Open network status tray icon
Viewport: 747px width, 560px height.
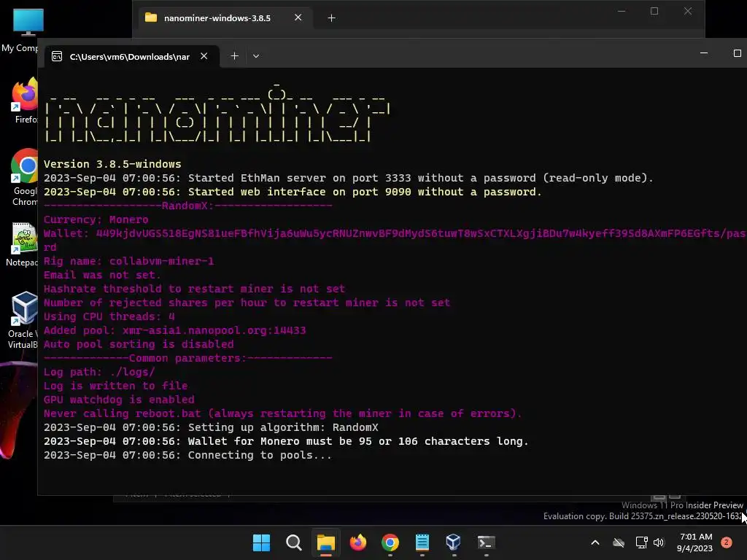pyautogui.click(x=641, y=542)
